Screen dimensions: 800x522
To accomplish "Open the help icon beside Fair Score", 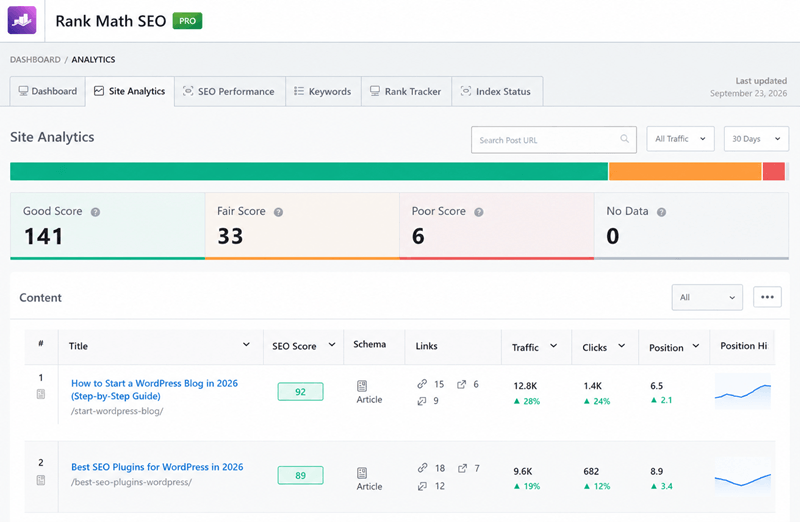I will (x=278, y=212).
